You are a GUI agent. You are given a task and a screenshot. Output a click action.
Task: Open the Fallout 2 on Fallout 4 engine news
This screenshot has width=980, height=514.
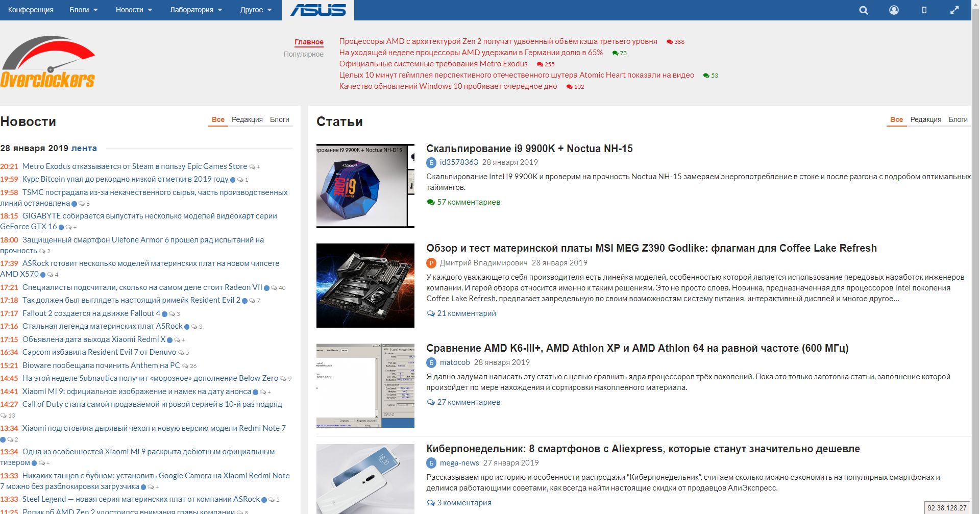coord(91,313)
